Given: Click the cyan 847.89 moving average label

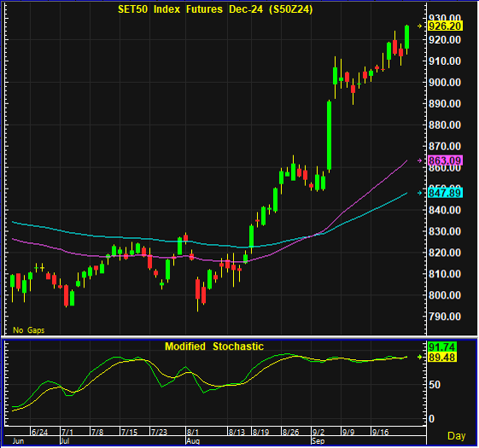Looking at the screenshot, I should point(445,193).
